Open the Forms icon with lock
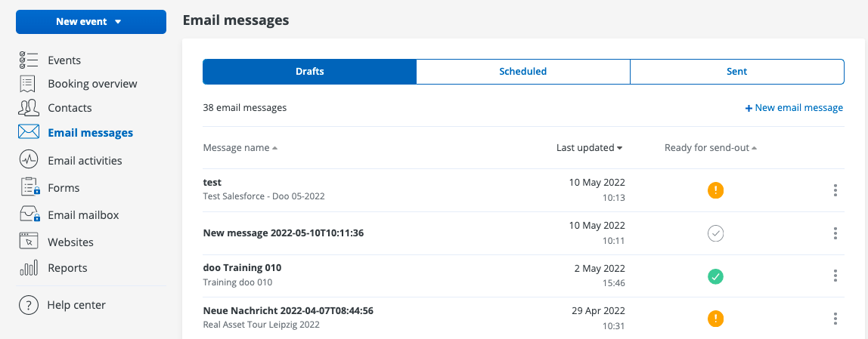868x339 pixels. (29, 187)
